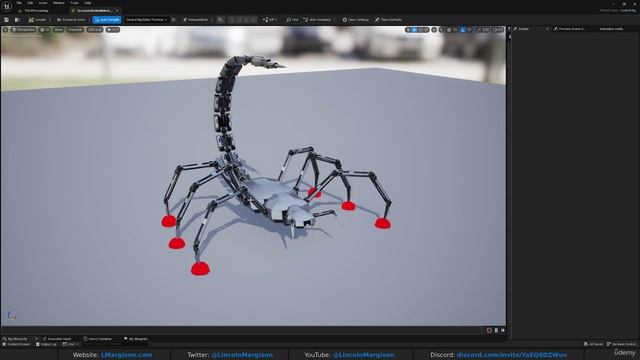Click the All Saved status indicator
The width and height of the screenshot is (640, 360).
tap(594, 344)
